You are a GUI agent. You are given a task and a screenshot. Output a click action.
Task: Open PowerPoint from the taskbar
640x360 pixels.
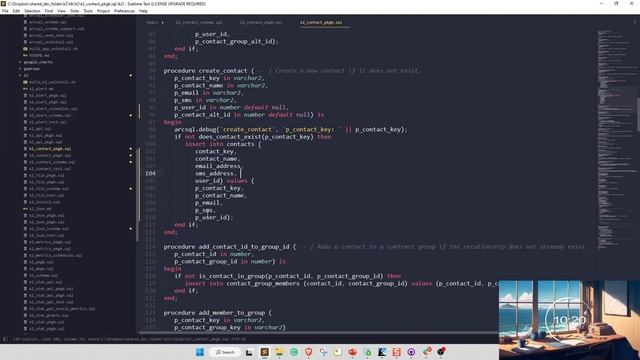(352, 352)
